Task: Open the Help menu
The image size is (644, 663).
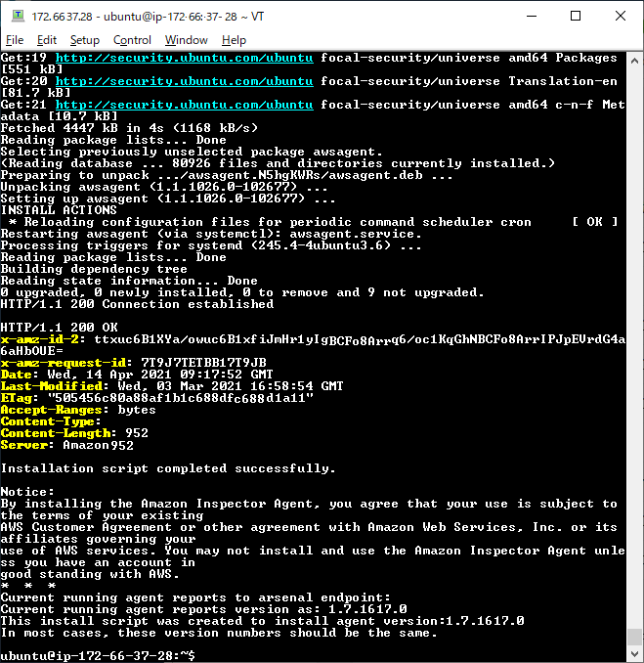Action: point(234,40)
